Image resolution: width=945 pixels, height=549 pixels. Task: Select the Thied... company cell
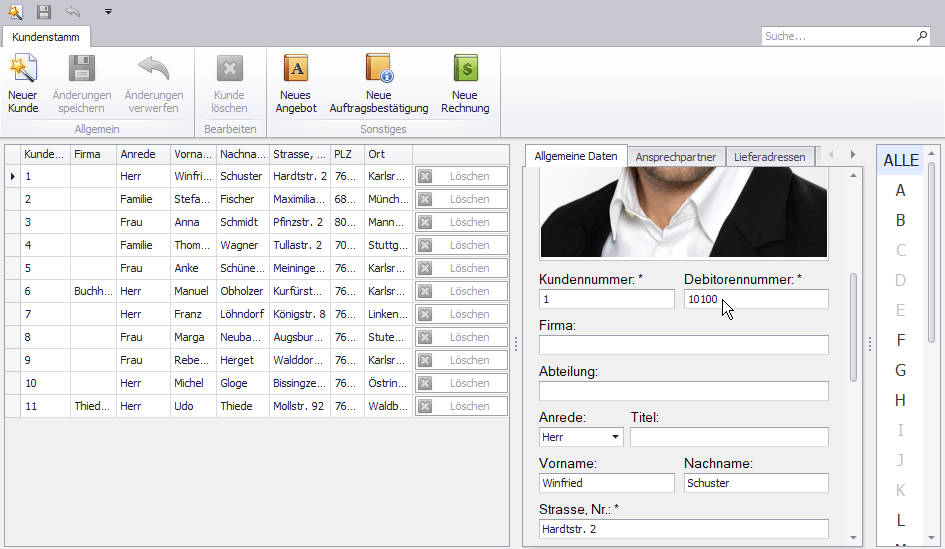click(93, 406)
